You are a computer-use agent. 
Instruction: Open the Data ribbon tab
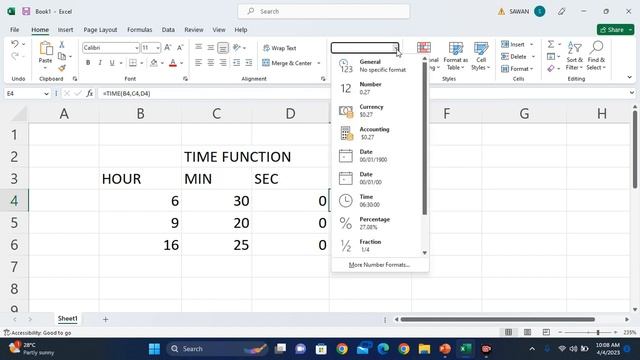point(168,30)
